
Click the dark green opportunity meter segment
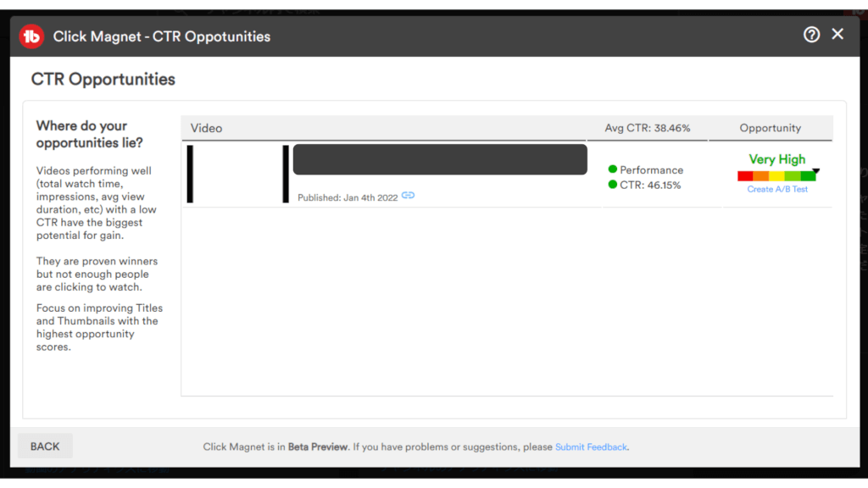coord(807,176)
